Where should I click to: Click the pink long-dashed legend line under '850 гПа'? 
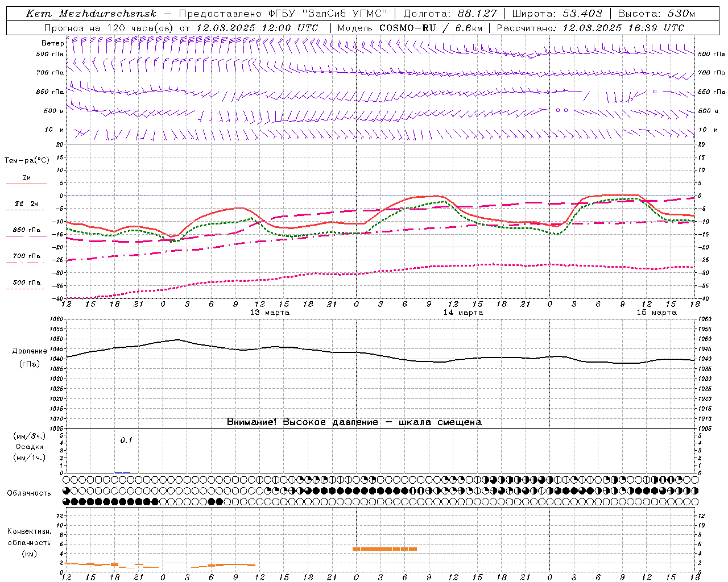(26, 236)
